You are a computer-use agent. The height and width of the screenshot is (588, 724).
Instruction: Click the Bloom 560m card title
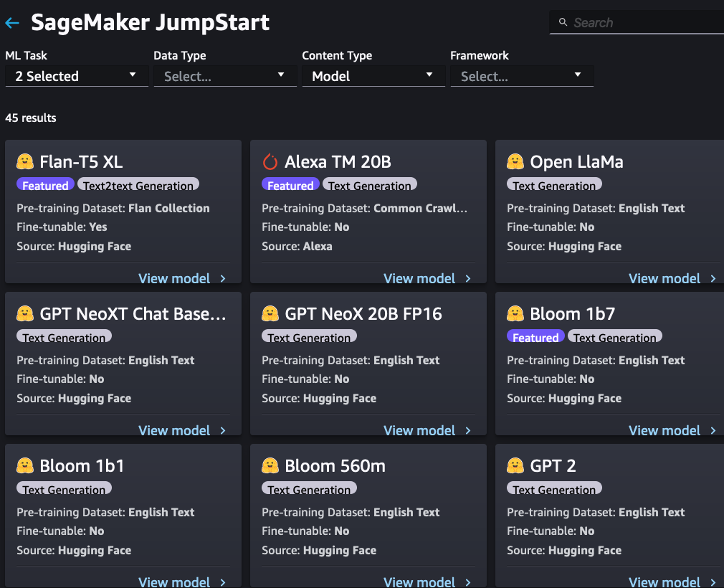point(335,466)
